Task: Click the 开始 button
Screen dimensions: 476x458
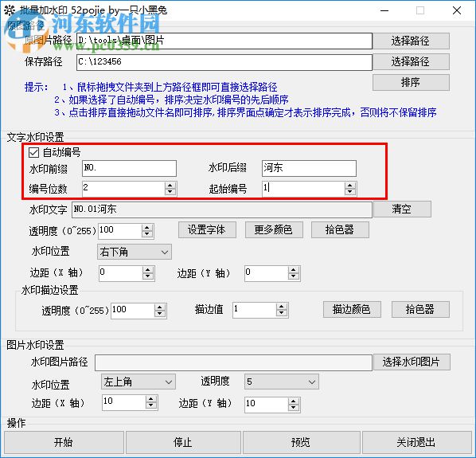Action: coord(64,442)
